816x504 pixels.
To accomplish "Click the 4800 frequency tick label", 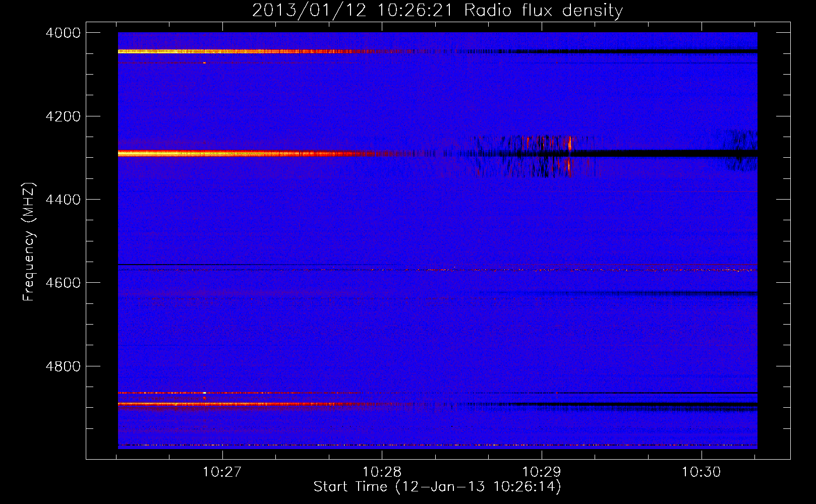I will point(63,366).
